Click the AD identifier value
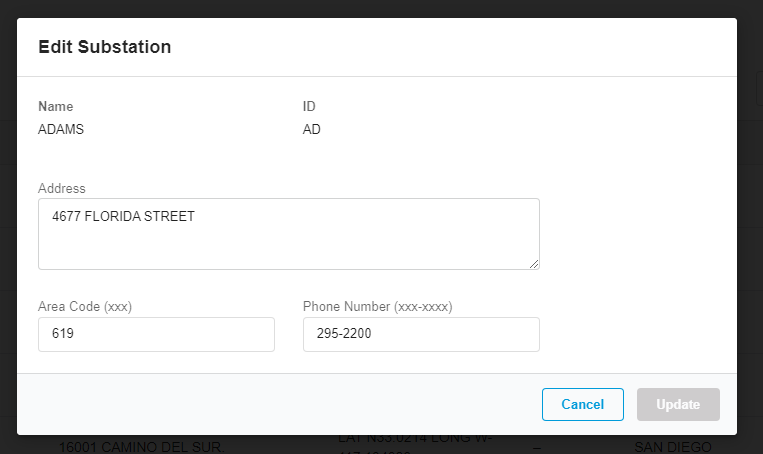763x454 pixels. 311,129
